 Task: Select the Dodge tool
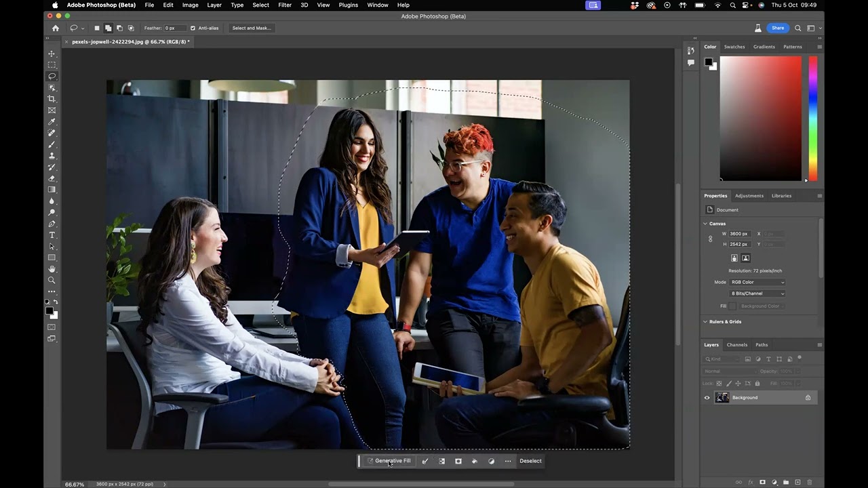tap(52, 213)
